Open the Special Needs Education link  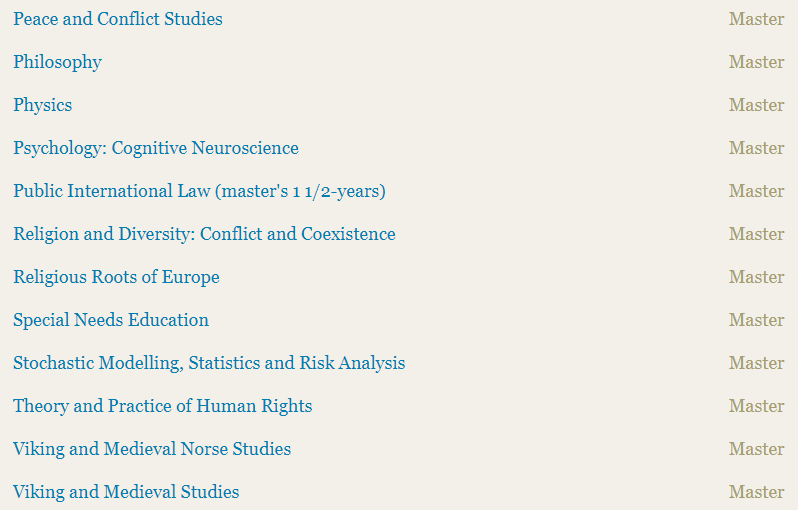pyautogui.click(x=111, y=320)
